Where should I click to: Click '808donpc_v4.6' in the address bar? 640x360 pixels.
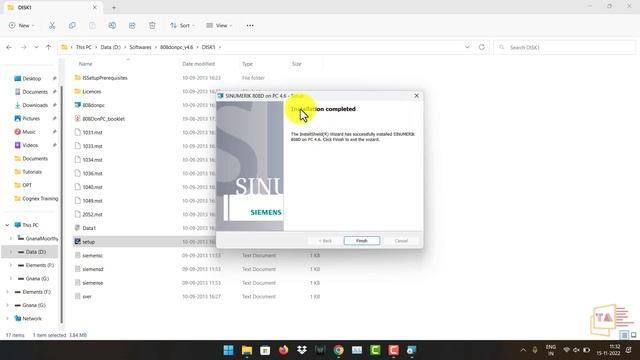coord(176,47)
